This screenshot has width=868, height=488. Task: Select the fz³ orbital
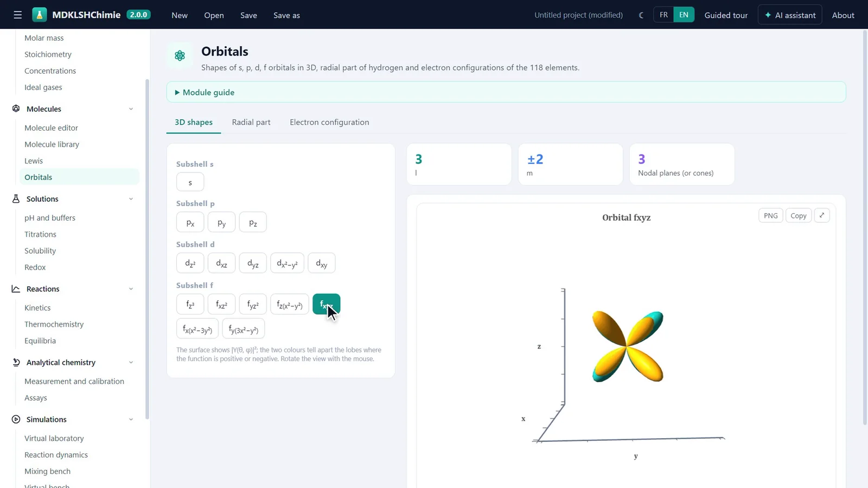[x=190, y=304]
